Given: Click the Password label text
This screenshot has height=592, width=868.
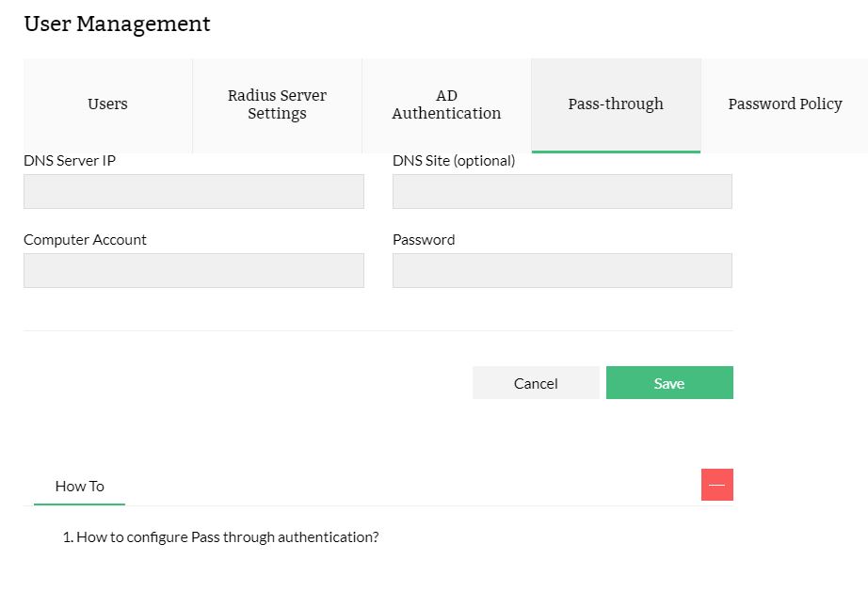Looking at the screenshot, I should coord(424,240).
